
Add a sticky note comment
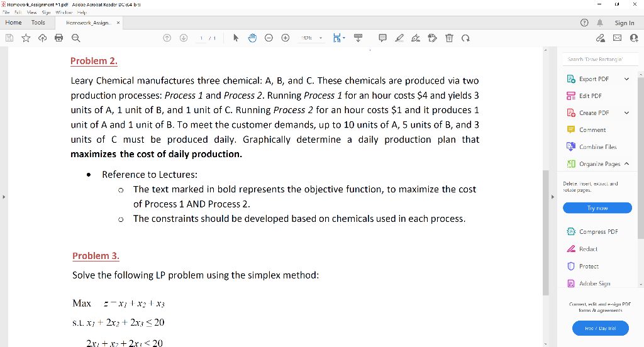[x=382, y=38]
